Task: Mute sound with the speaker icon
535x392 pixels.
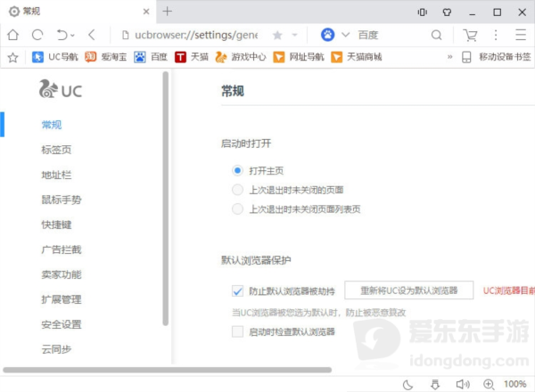Action: 463,385
